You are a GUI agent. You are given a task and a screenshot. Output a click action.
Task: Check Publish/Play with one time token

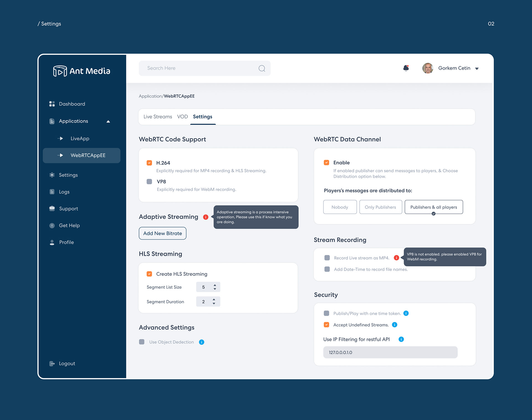click(x=326, y=313)
